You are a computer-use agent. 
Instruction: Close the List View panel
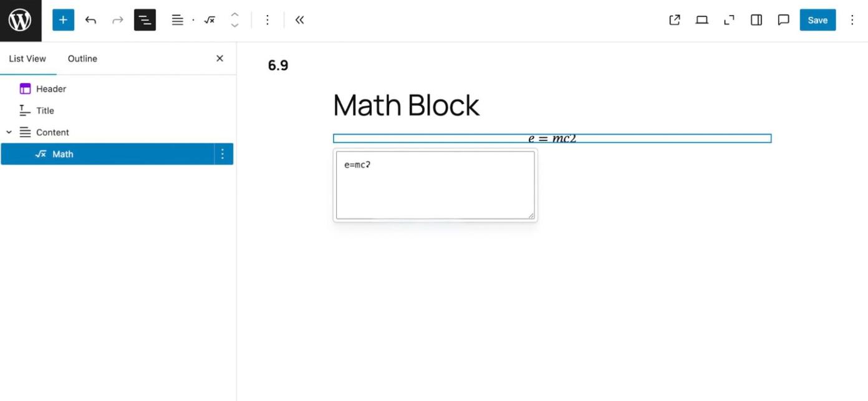coord(219,59)
